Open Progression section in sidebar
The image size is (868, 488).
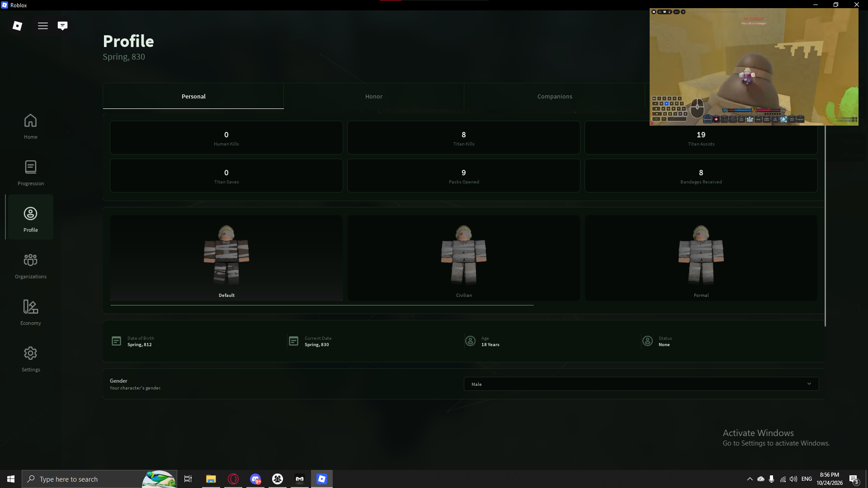31,173
